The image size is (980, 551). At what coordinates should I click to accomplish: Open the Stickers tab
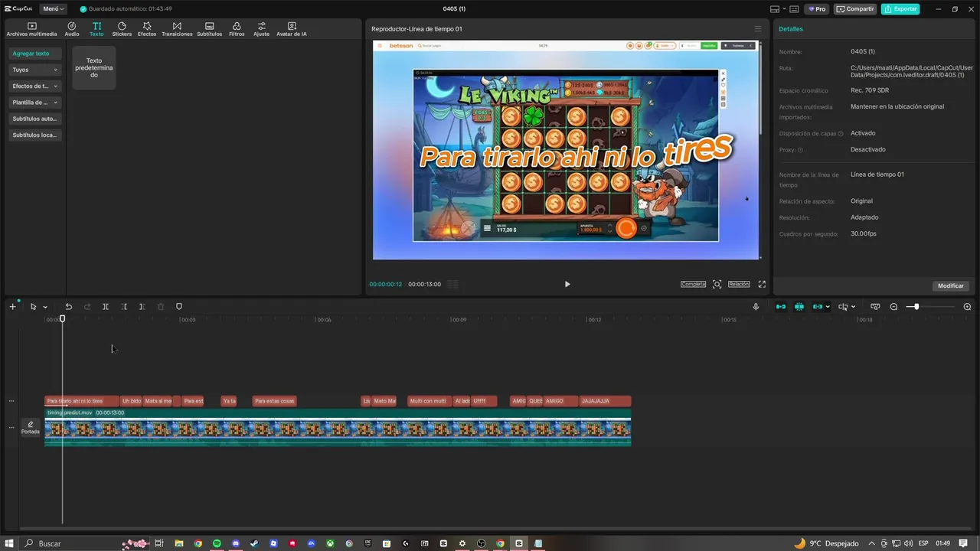tap(122, 29)
